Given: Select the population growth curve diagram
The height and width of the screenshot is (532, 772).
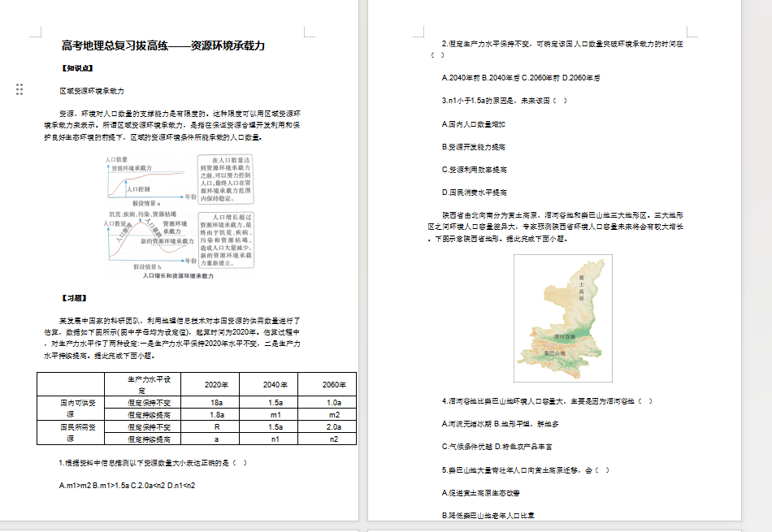Looking at the screenshot, I should [x=178, y=217].
